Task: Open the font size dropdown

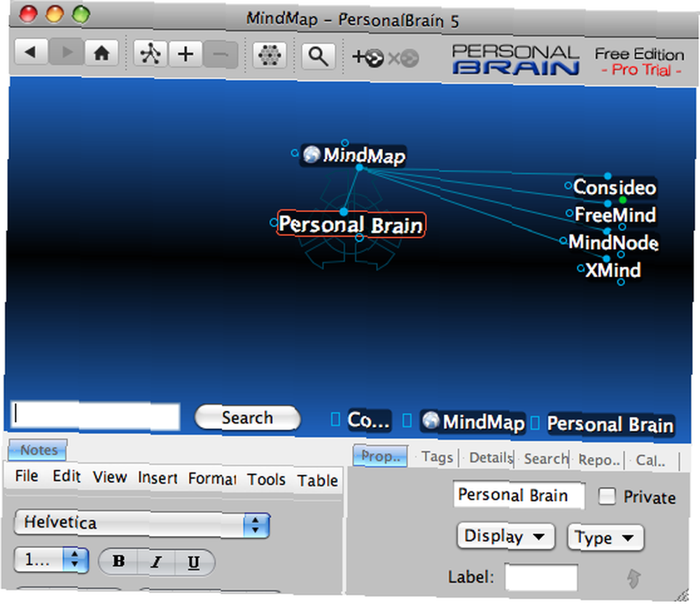Action: click(51, 559)
